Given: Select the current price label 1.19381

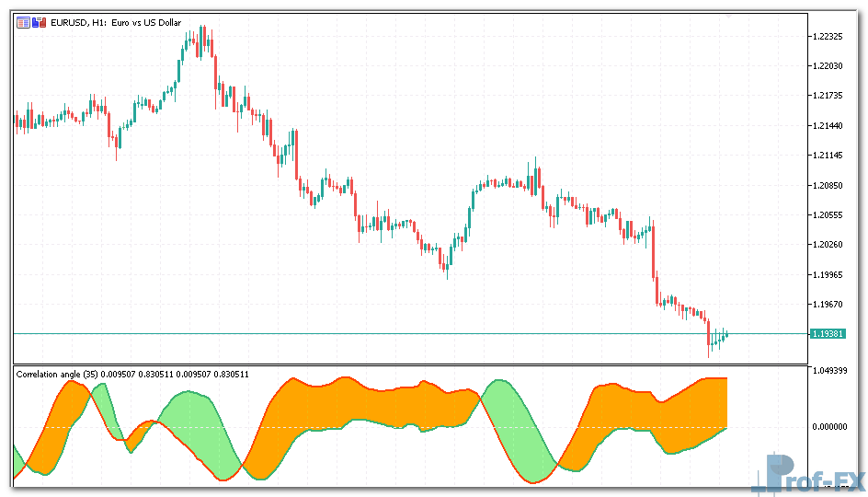Looking at the screenshot, I should pos(828,333).
